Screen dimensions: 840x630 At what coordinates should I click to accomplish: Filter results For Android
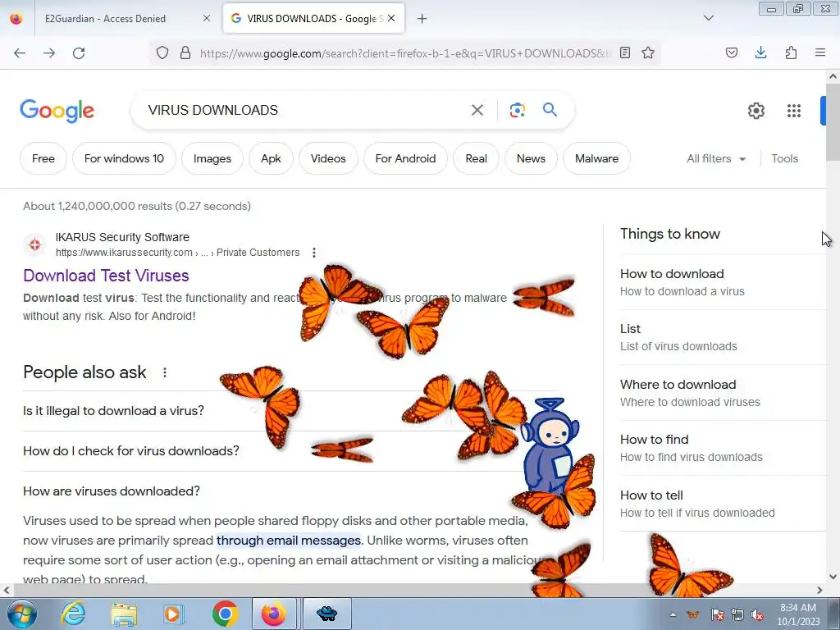pos(405,158)
